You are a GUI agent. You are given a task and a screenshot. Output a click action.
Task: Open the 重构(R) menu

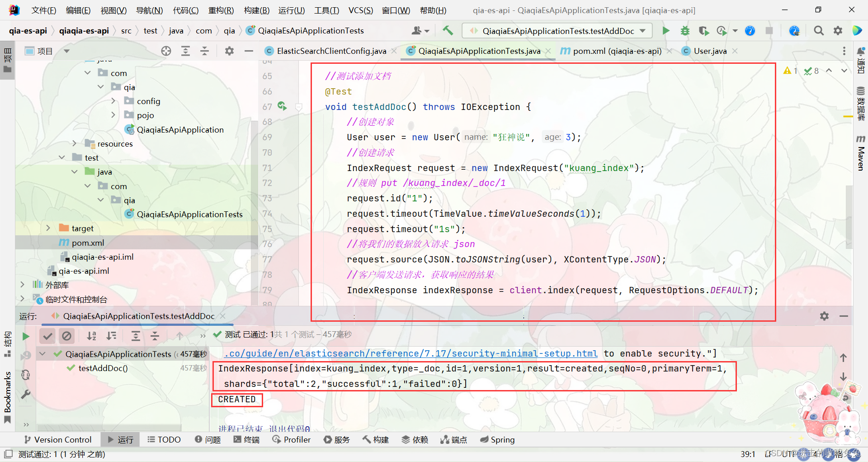click(x=221, y=10)
